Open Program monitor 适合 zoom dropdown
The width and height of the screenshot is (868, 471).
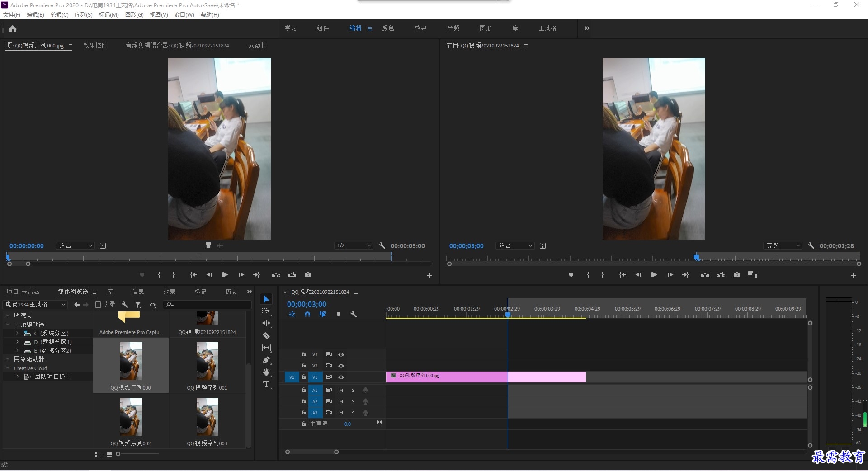(515, 245)
